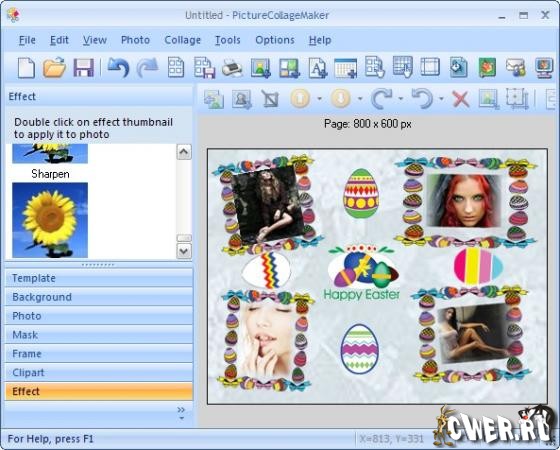Create collage from template icon
The width and height of the screenshot is (560, 450).
click(176, 68)
